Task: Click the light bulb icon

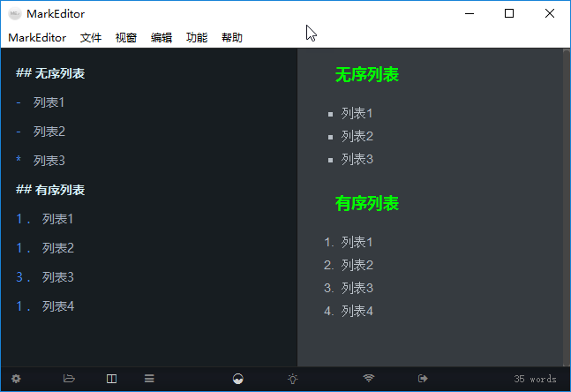Action: coord(293,379)
